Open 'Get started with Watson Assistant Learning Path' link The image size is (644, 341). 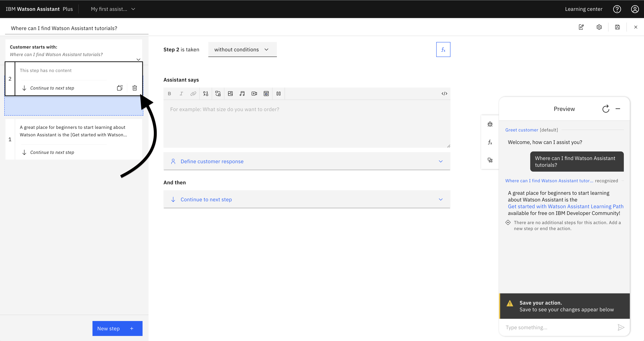click(x=566, y=206)
